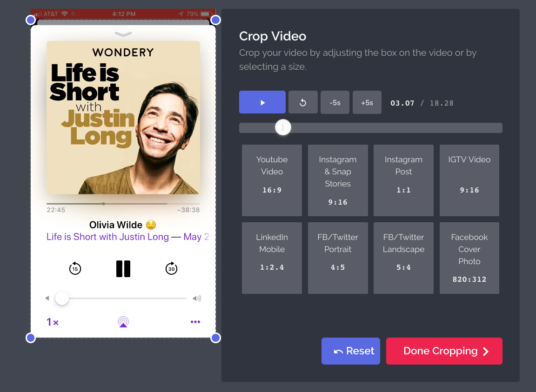This screenshot has height=392, width=536.
Task: Select LinkedIn Mobile 1:2.4 preset
Action: pos(272,258)
